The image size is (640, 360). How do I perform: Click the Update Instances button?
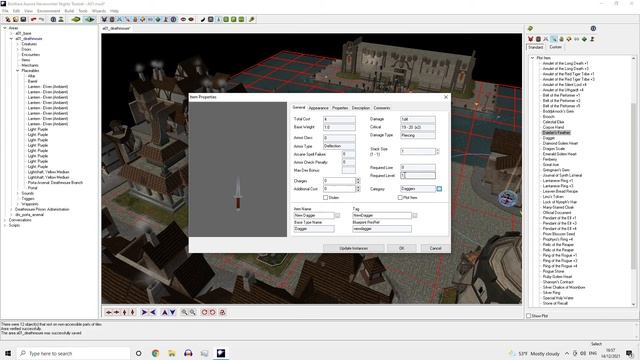tap(353, 248)
